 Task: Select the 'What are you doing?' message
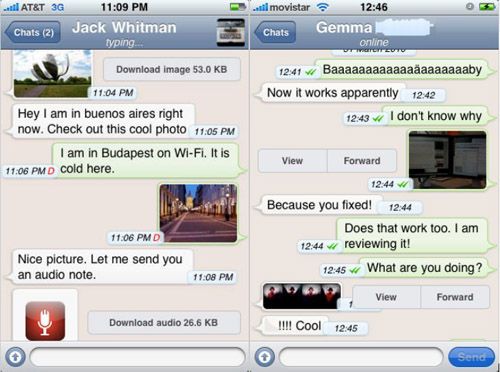[424, 268]
